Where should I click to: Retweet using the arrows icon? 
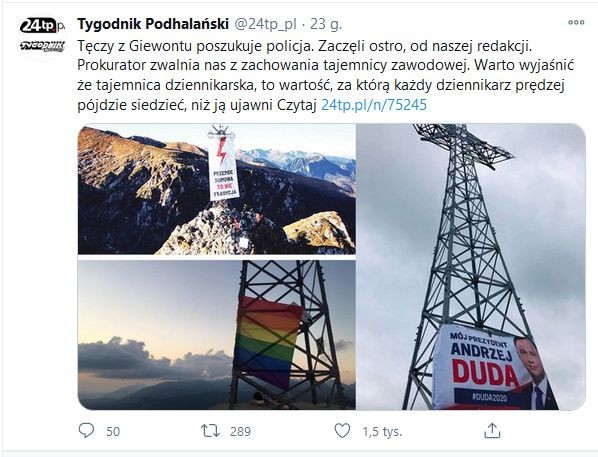pos(211,431)
